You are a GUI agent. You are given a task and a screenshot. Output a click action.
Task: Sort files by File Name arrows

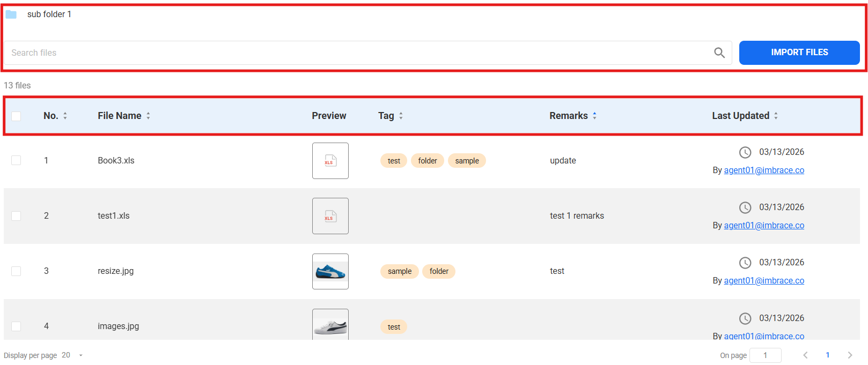point(148,116)
